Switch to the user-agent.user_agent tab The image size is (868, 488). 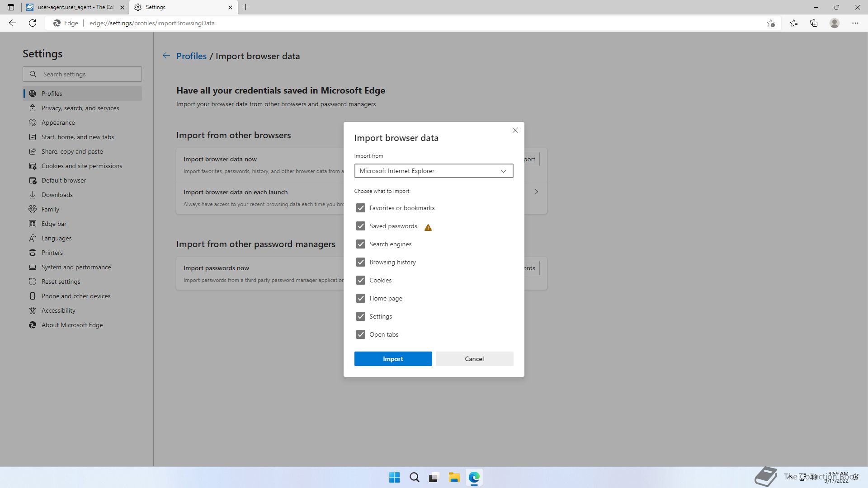75,7
